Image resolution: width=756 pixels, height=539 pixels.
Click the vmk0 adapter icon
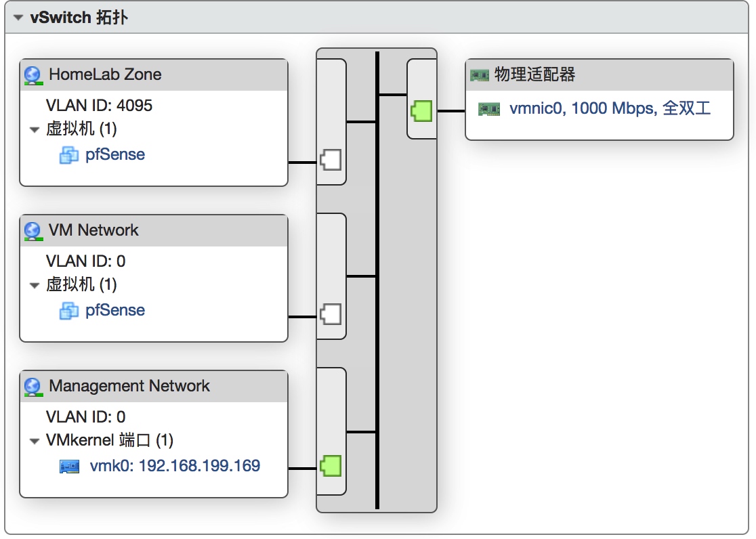pyautogui.click(x=70, y=467)
